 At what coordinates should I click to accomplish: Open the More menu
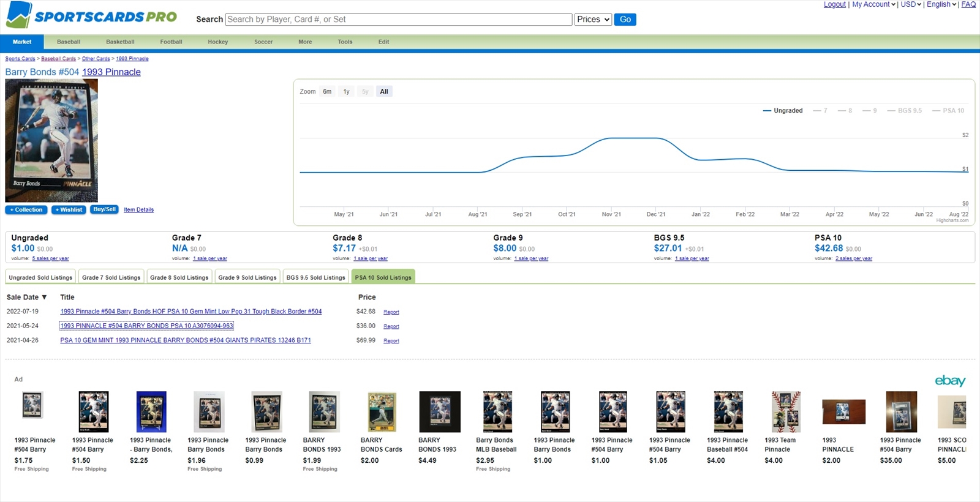click(x=305, y=42)
